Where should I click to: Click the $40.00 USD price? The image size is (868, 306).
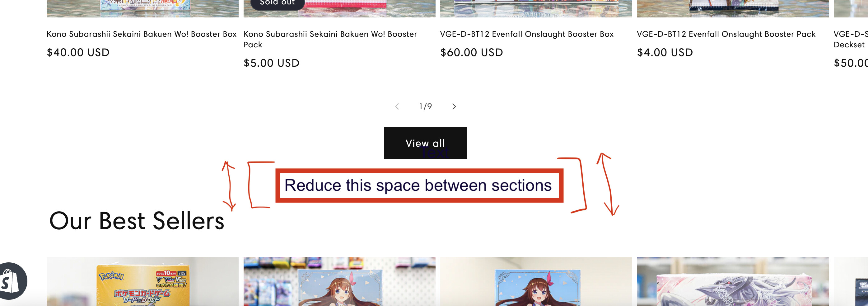78,52
